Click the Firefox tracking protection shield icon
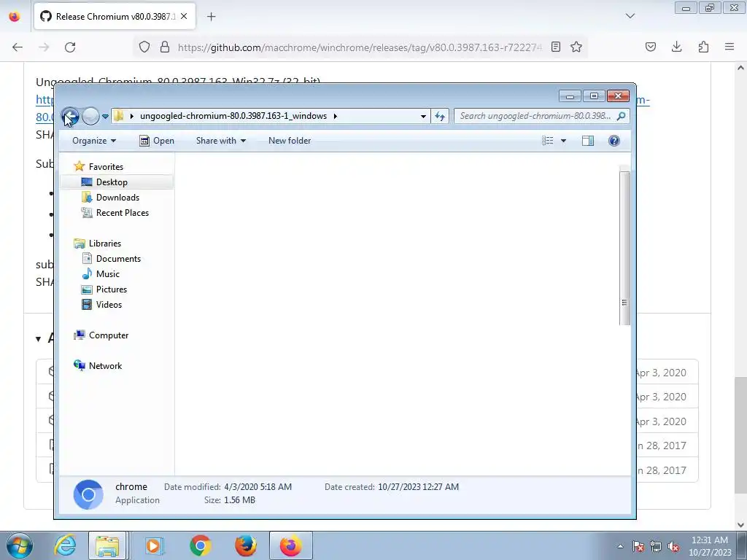 point(144,47)
